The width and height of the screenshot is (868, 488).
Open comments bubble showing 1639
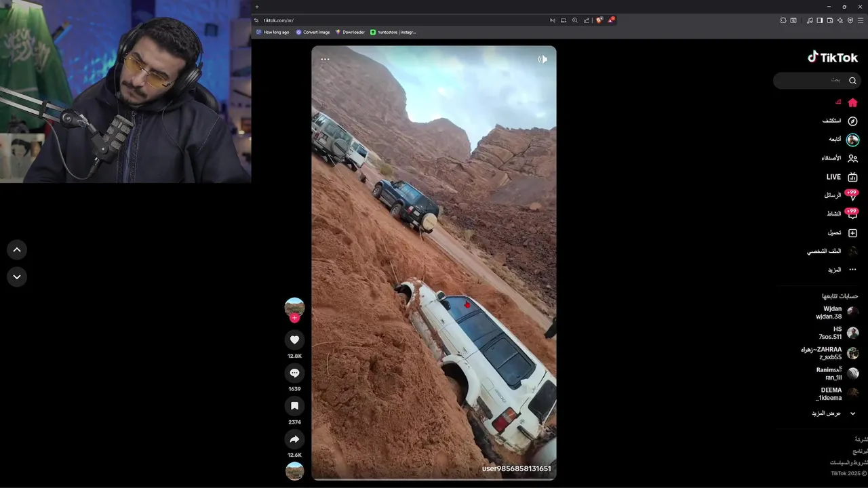click(294, 373)
